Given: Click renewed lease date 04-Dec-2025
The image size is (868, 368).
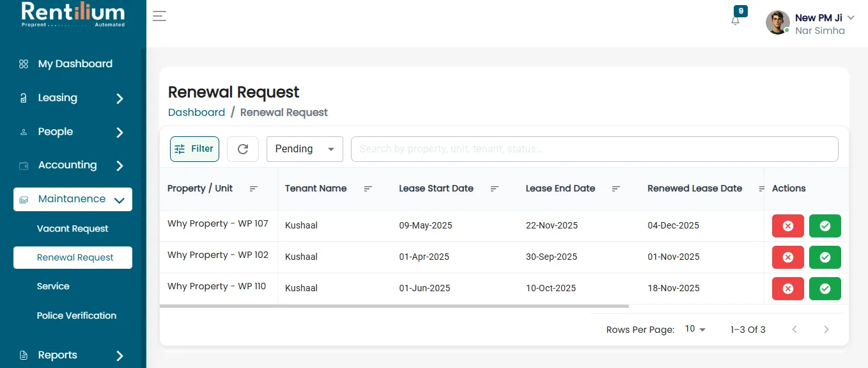Looking at the screenshot, I should pos(673,225).
